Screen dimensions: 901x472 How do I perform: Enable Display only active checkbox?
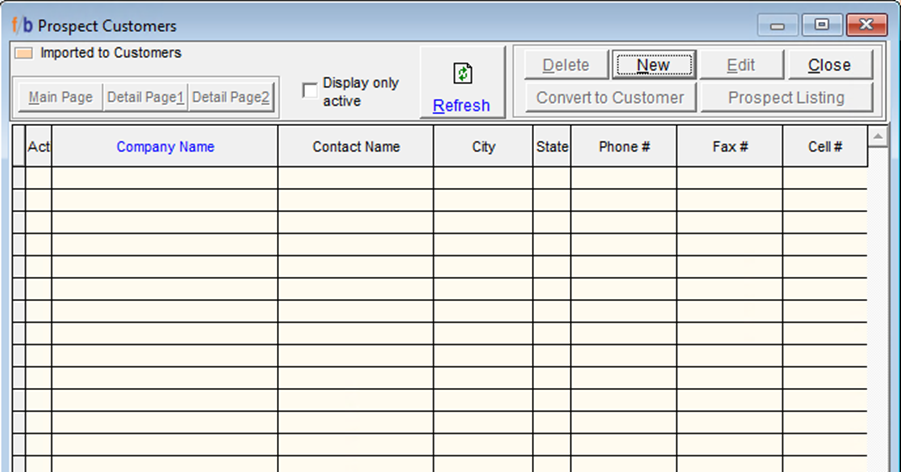pyautogui.click(x=310, y=91)
